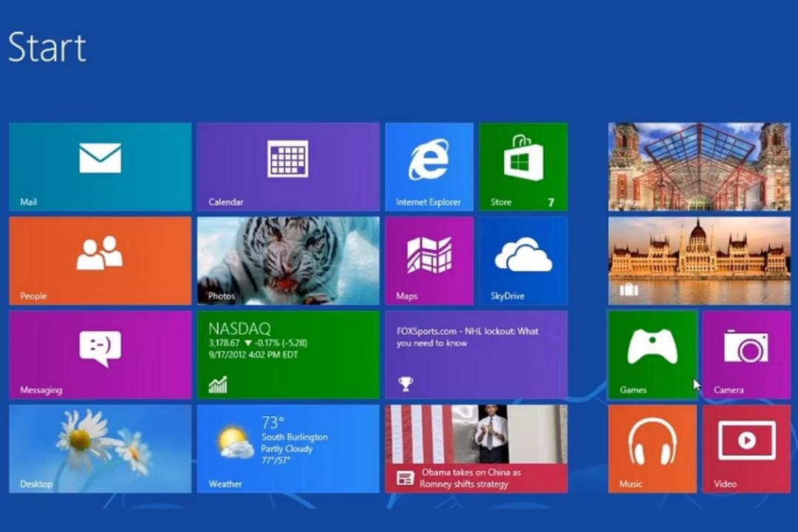Open the Camera tile

point(746,355)
